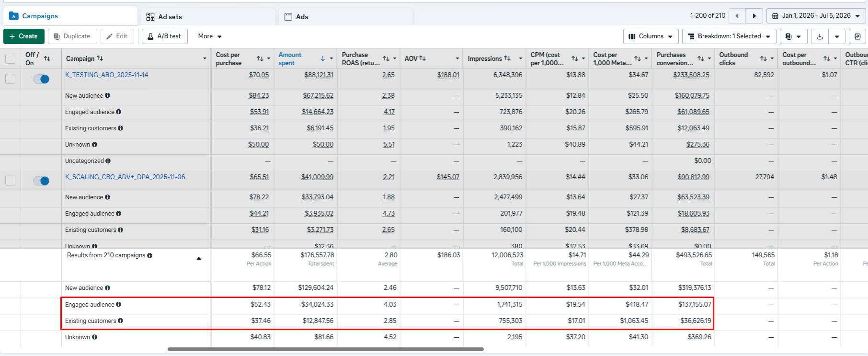The width and height of the screenshot is (868, 356).
Task: Collapse the Results from 210 campaigns summary
Action: coord(199,258)
